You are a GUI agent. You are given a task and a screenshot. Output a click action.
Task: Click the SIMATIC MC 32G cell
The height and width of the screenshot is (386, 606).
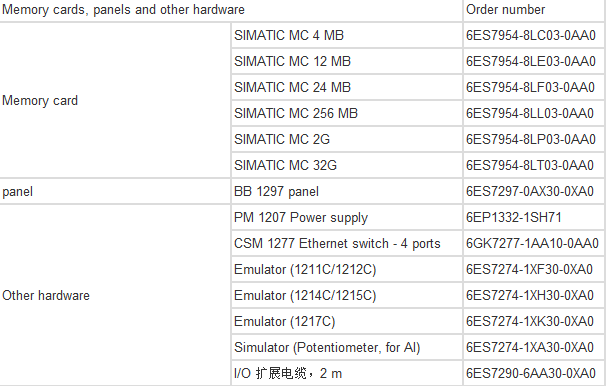pyautogui.click(x=347, y=165)
